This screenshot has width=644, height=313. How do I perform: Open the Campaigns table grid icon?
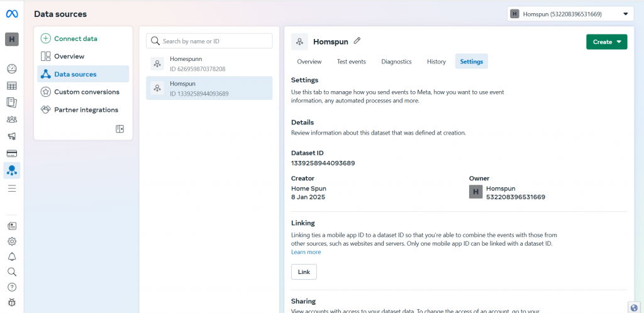coord(12,85)
